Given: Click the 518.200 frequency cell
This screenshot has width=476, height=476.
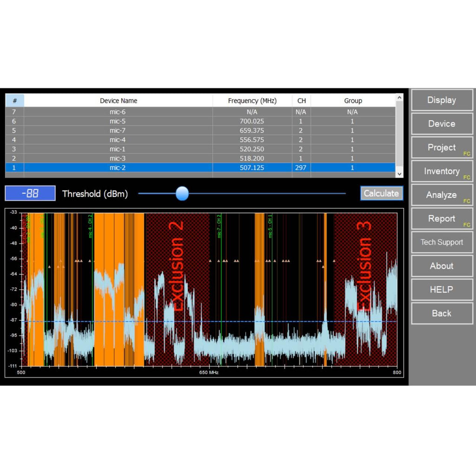Looking at the screenshot, I should pyautogui.click(x=252, y=159).
